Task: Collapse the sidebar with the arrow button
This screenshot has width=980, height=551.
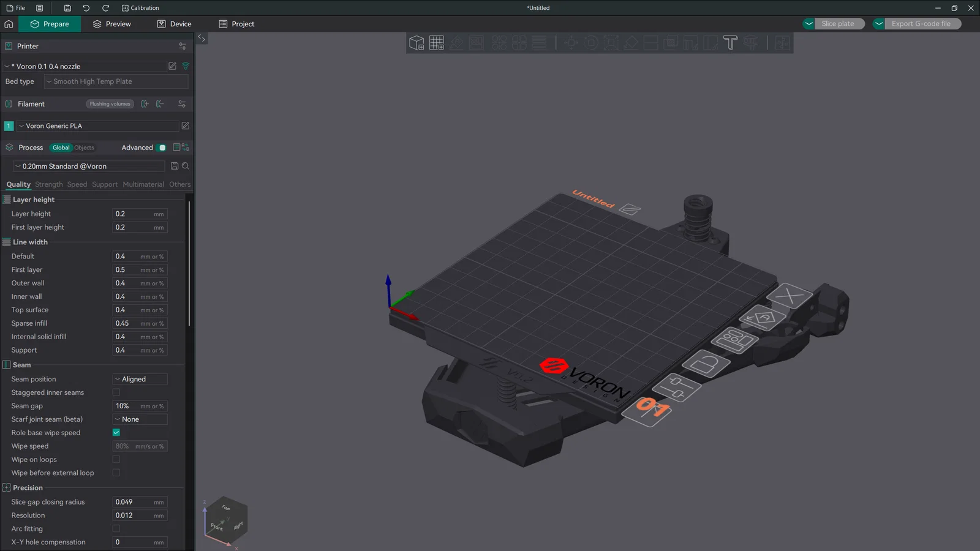Action: 201,38
